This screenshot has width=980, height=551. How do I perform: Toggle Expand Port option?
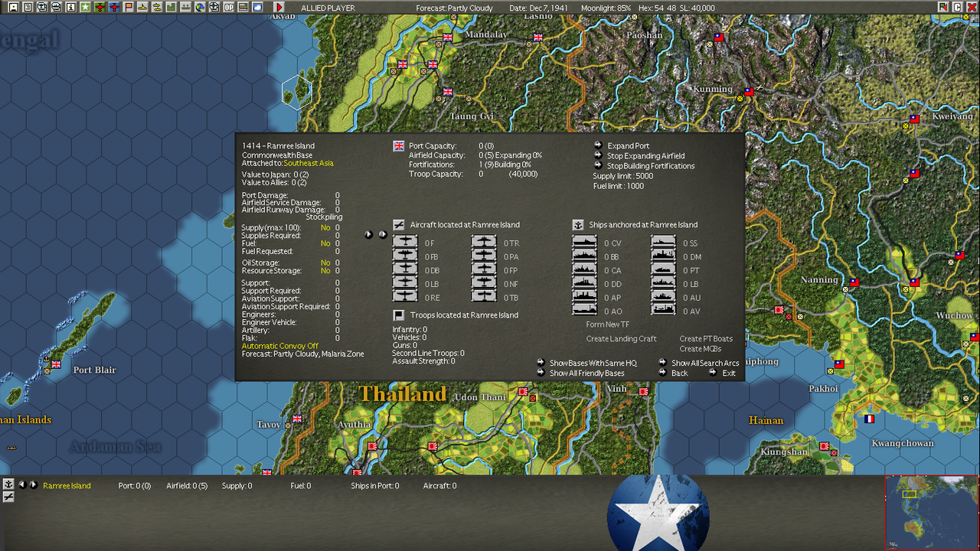[x=628, y=145]
